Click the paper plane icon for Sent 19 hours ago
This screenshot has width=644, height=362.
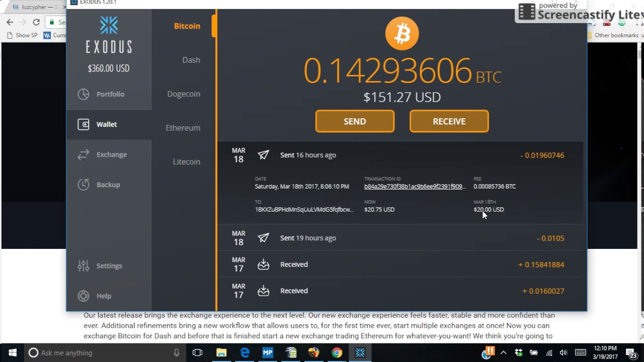(263, 238)
